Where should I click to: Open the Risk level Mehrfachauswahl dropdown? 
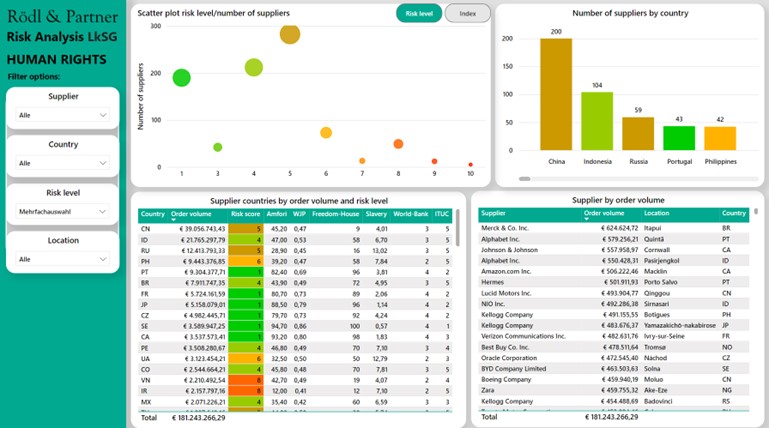tap(63, 211)
